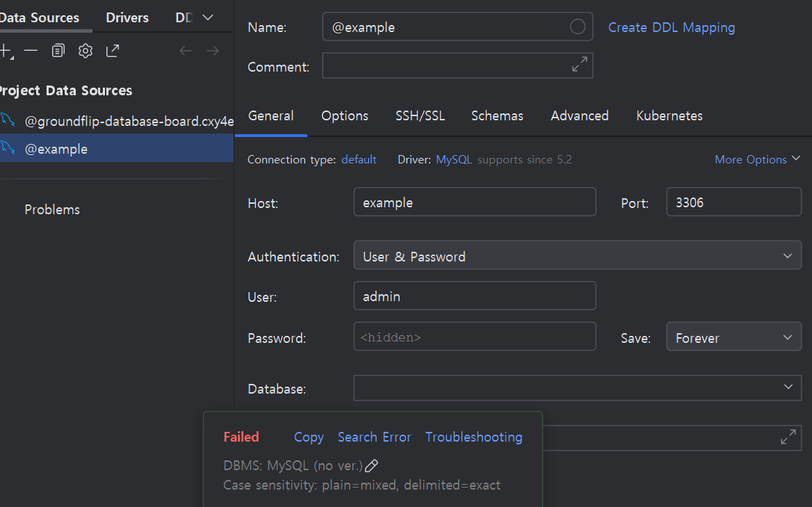
Task: Click the hidden Password field
Action: (x=474, y=337)
